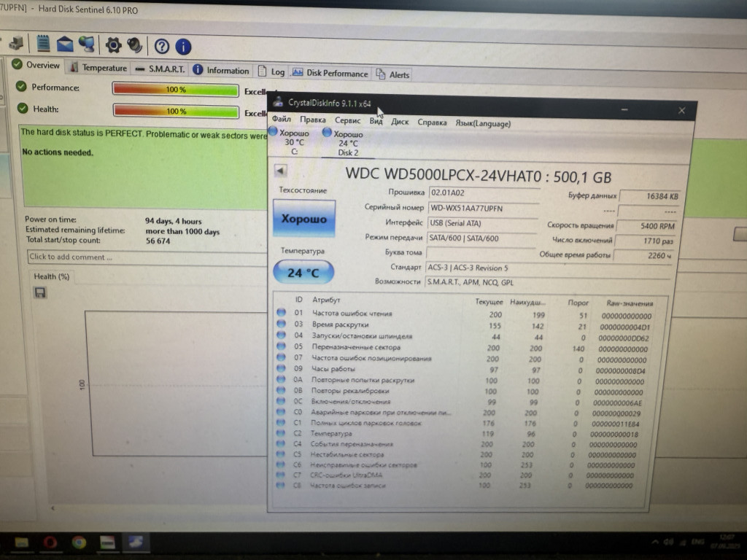Screen dimensions: 747x560
Task: Close the CrystalDiskInfo window
Action: pos(682,111)
